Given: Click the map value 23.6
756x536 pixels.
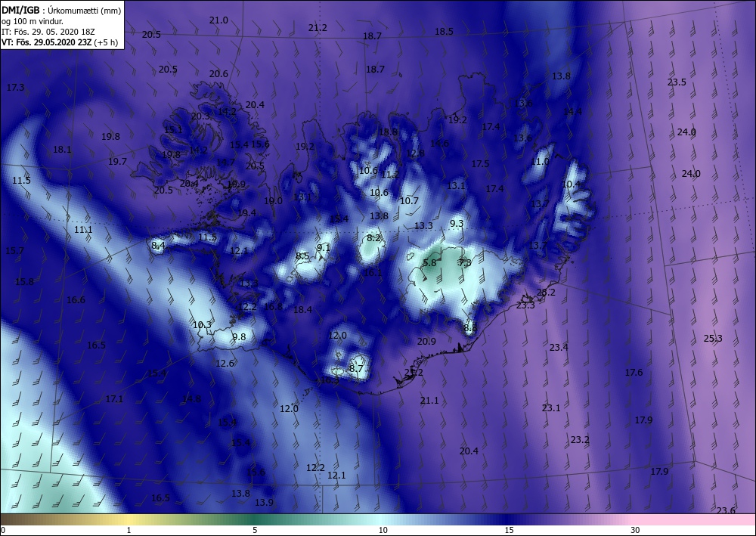Looking at the screenshot, I should click(726, 510).
